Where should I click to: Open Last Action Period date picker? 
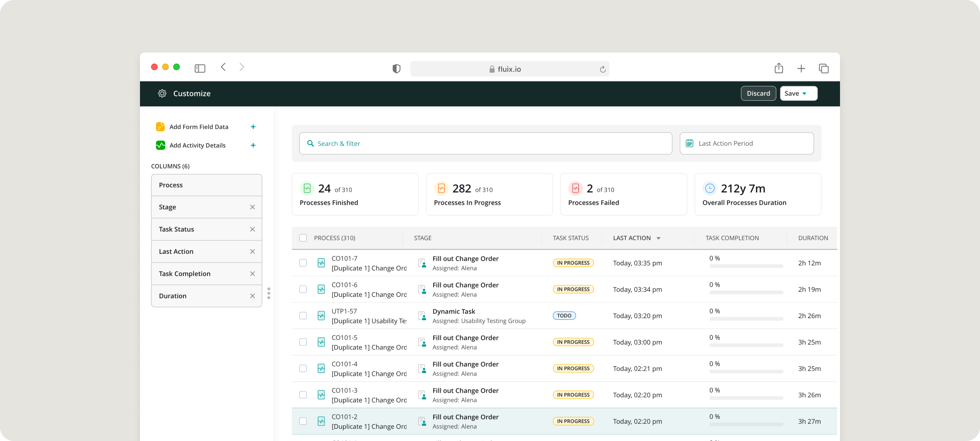coord(746,143)
